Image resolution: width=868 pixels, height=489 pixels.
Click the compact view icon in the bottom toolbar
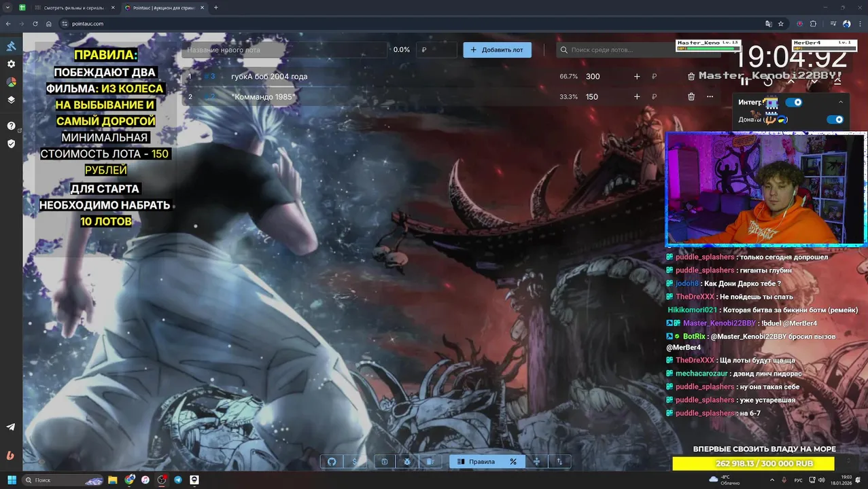[x=536, y=462]
